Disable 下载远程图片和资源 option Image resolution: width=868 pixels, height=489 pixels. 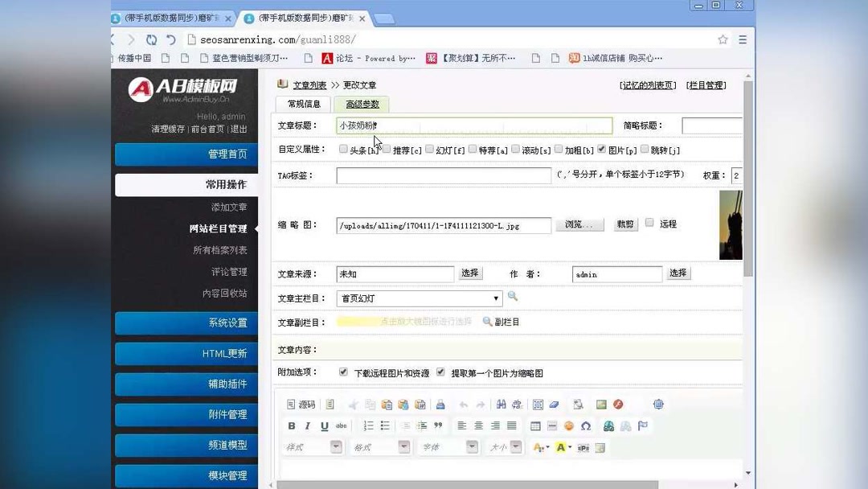pos(344,372)
